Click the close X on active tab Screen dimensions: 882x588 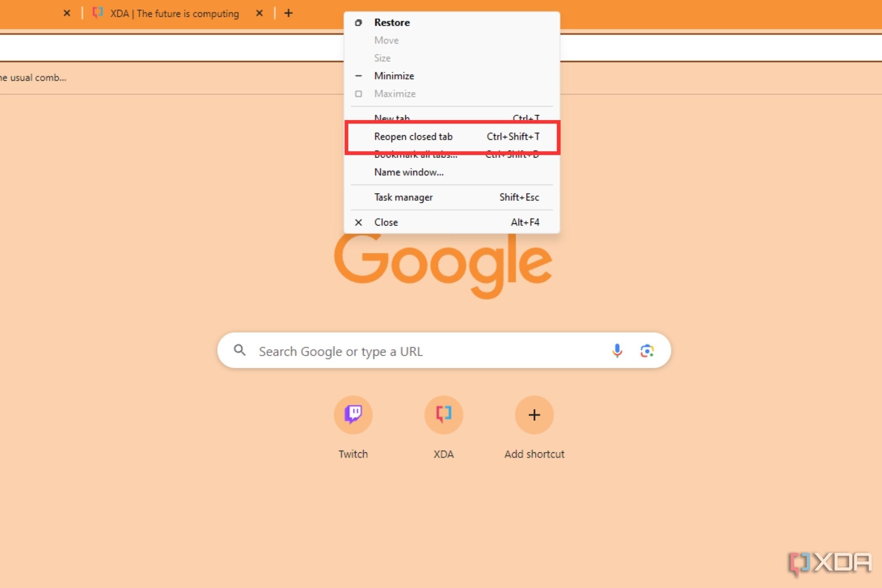(x=259, y=13)
